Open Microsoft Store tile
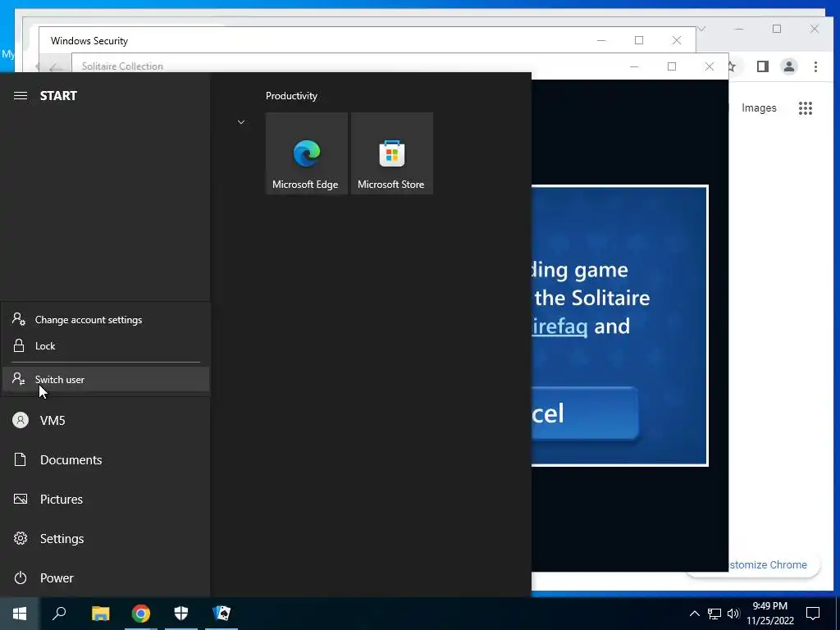Image resolution: width=840 pixels, height=630 pixels. (x=391, y=153)
